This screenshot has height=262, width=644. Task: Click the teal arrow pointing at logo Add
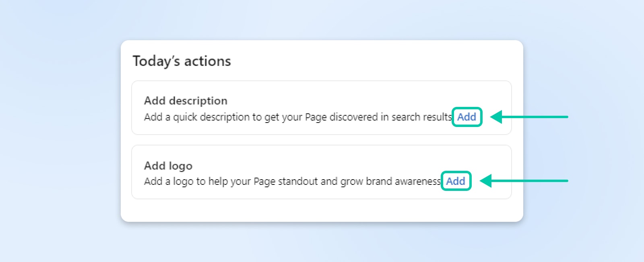pyautogui.click(x=524, y=181)
